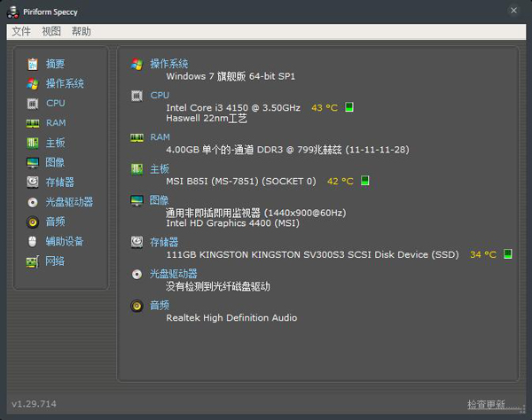Click the 存储器 hard disk icon in sidebar
532x420 pixels.
[x=33, y=182]
